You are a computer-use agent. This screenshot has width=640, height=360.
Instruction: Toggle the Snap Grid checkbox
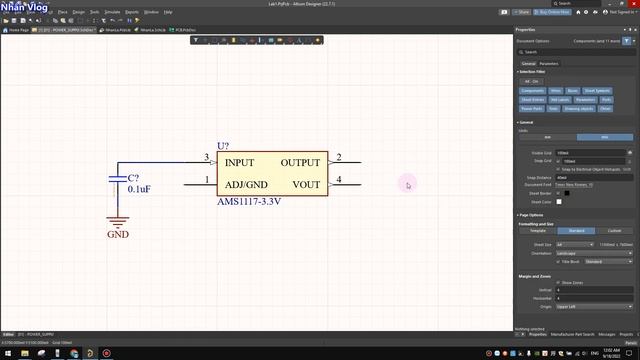click(558, 161)
